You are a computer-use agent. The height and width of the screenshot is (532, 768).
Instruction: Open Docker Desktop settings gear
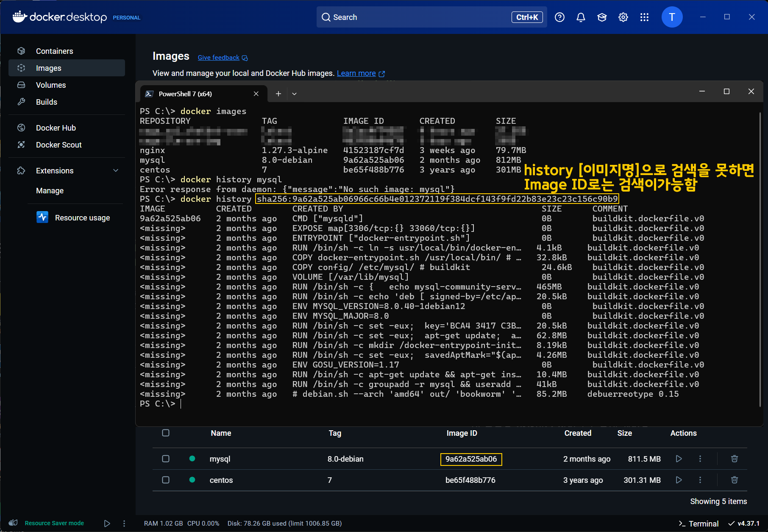(x=623, y=17)
